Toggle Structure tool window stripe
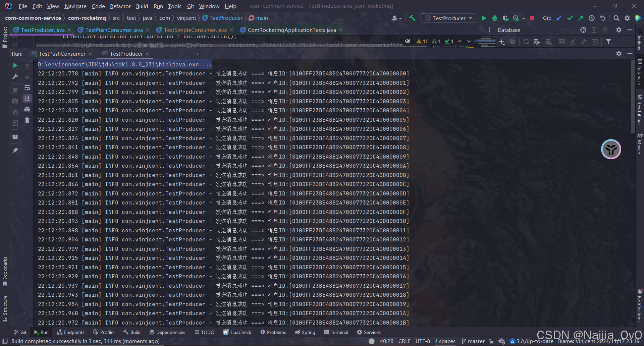The width and height of the screenshot is (644, 346). click(5, 308)
